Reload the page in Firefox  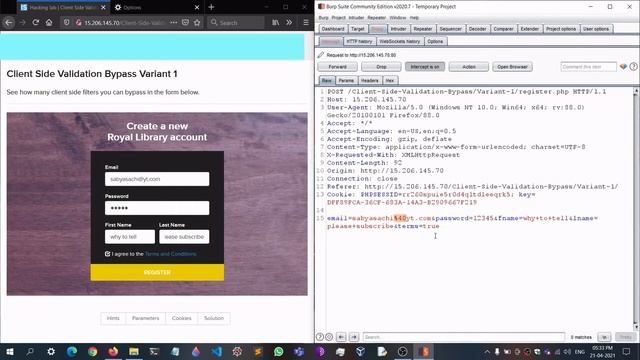(36, 23)
